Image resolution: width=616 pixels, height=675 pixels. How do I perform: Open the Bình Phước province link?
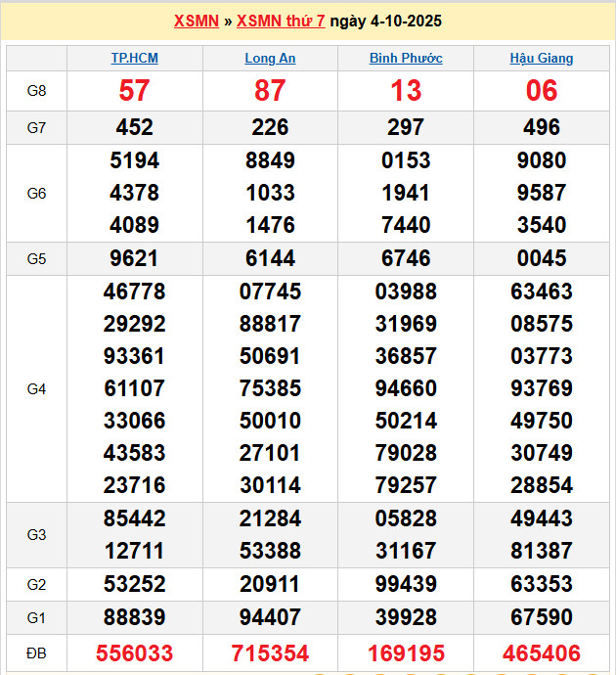406,58
